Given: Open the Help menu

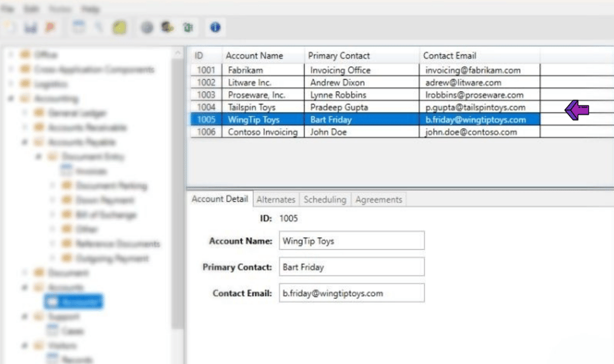Looking at the screenshot, I should [x=90, y=9].
